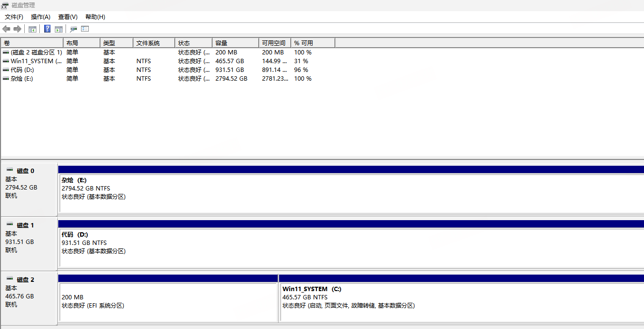Select the 磁盘 2 disk label panel
Image resolution: width=644 pixels, height=329 pixels.
(x=29, y=298)
